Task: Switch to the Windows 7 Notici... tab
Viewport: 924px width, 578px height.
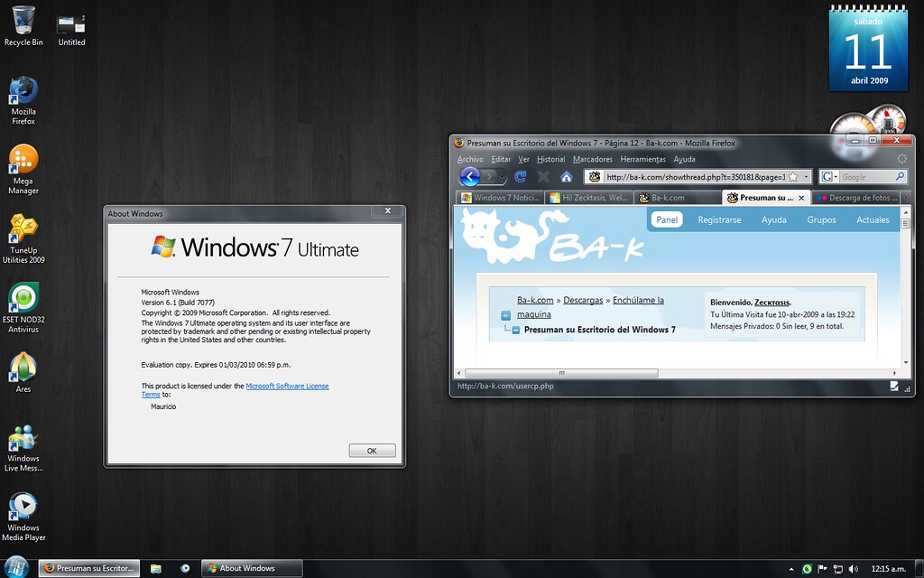Action: point(500,198)
